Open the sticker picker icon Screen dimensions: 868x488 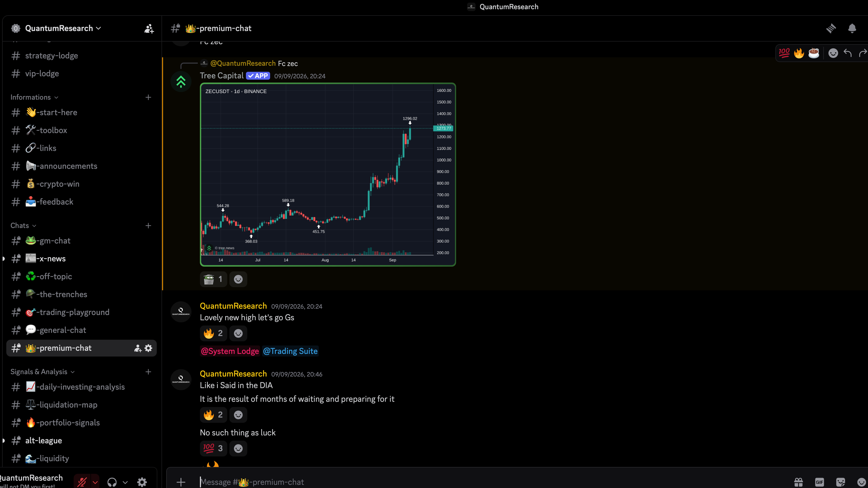[841, 482]
